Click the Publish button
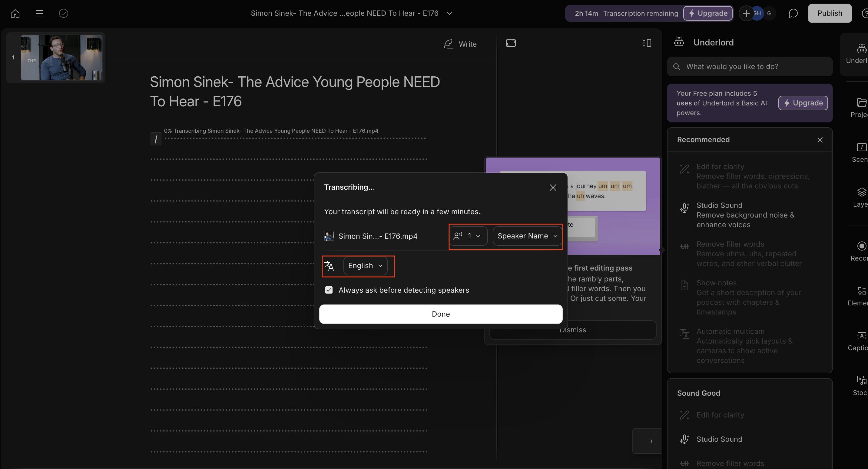 coord(829,14)
